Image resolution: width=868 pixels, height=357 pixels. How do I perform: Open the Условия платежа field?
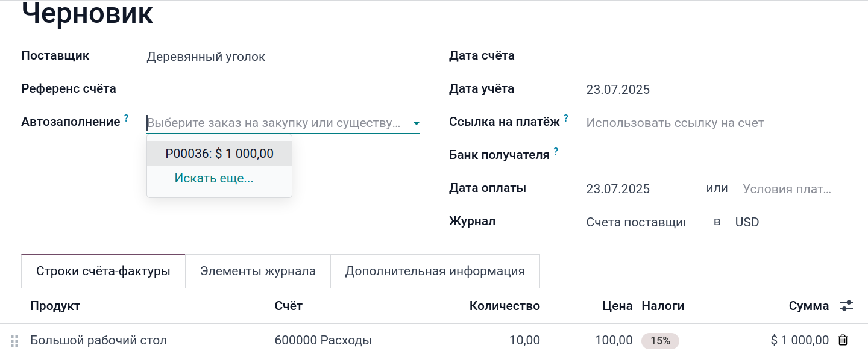point(787,189)
